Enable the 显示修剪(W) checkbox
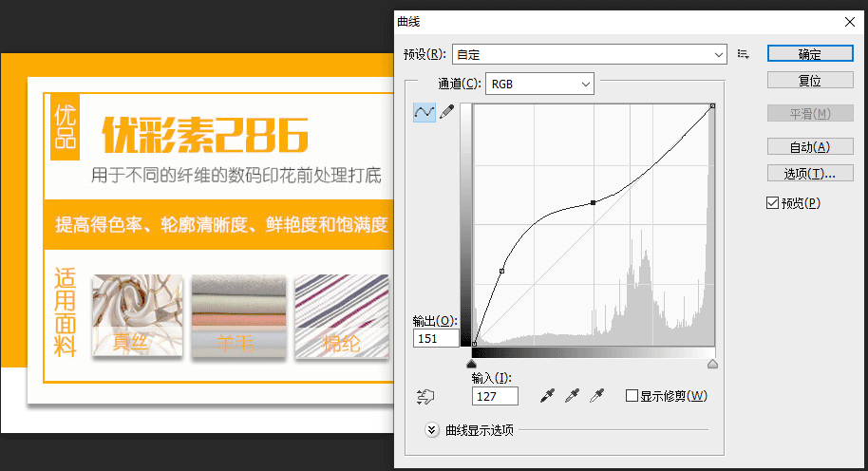 tap(632, 396)
